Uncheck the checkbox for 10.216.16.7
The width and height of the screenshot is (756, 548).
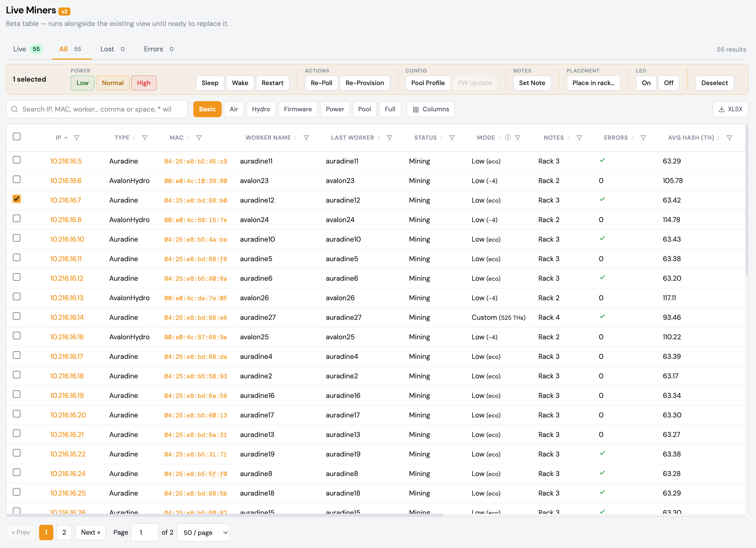pos(17,199)
